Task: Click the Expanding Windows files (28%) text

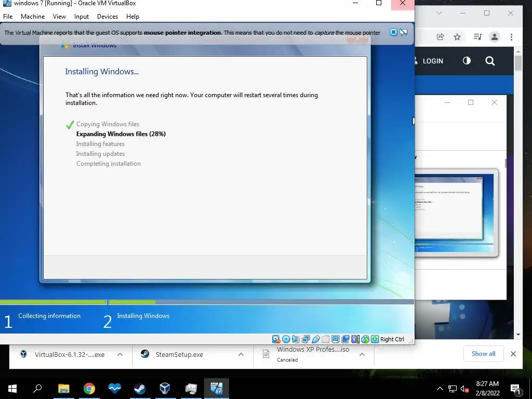Action: pos(121,134)
